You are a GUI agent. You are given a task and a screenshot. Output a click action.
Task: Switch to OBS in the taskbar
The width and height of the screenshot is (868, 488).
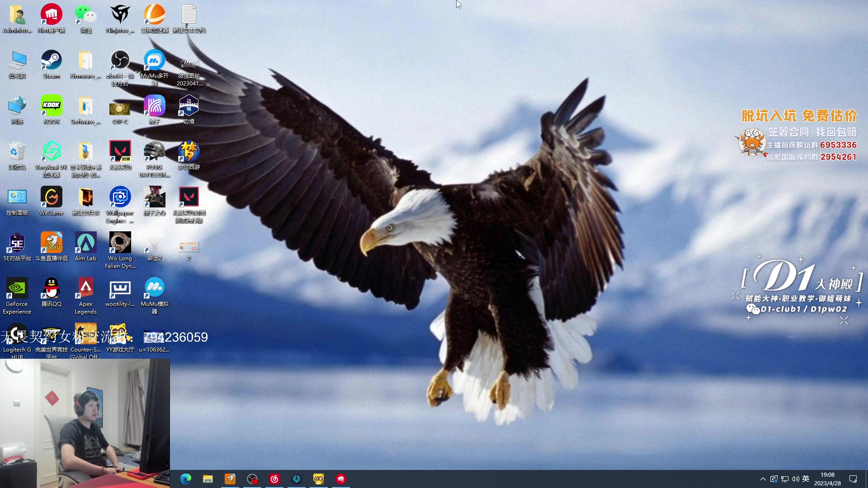click(x=252, y=479)
